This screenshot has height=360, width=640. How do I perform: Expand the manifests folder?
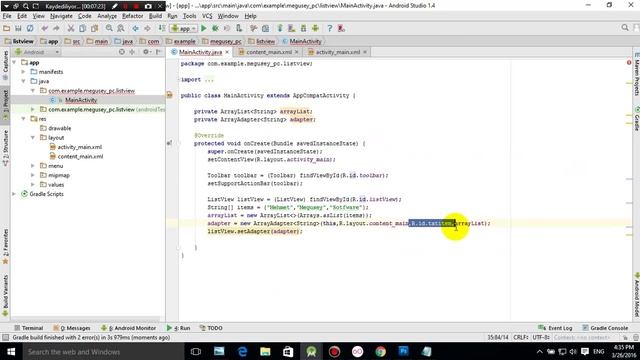pos(24,72)
